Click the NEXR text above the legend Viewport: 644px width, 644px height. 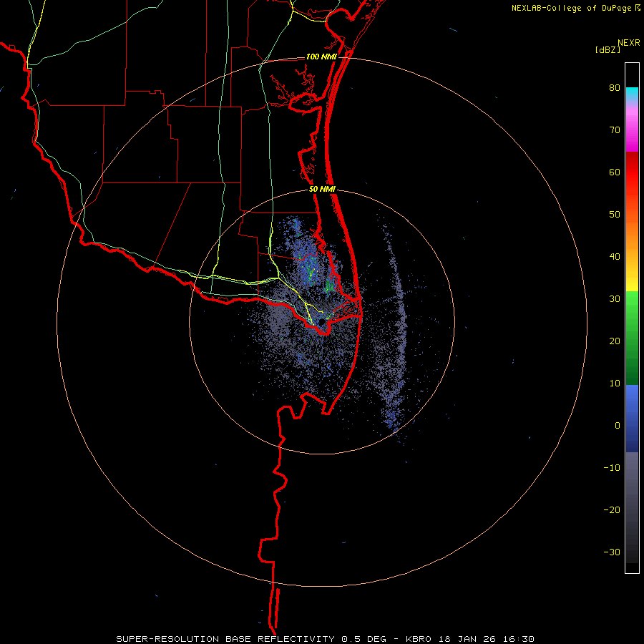(x=629, y=43)
